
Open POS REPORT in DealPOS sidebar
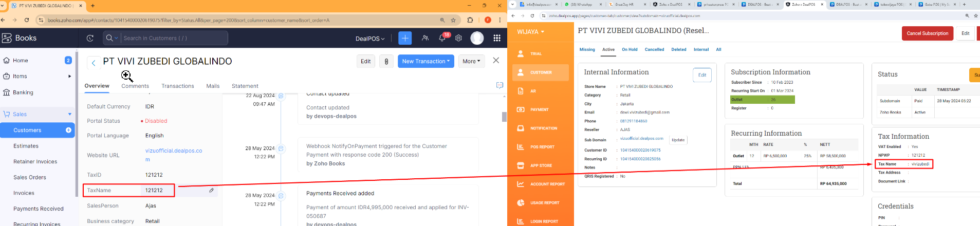pos(542,147)
